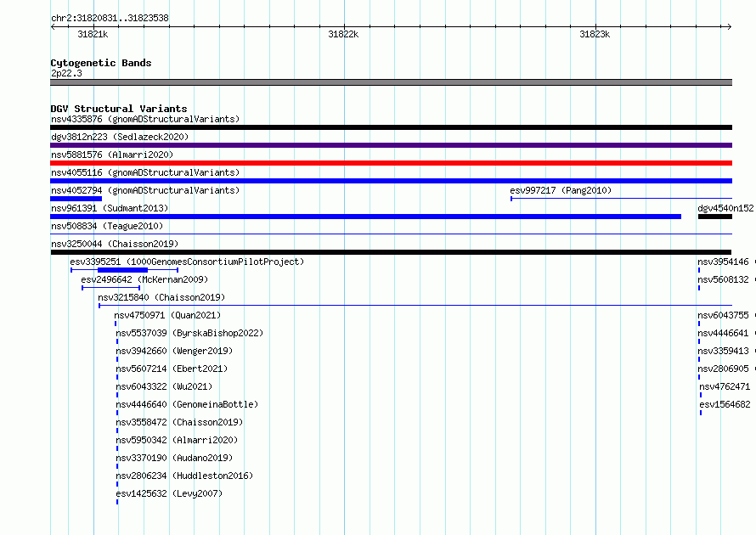Select nsv2806234 Huddleston2016 variant
This screenshot has width=756, height=535.
click(184, 476)
